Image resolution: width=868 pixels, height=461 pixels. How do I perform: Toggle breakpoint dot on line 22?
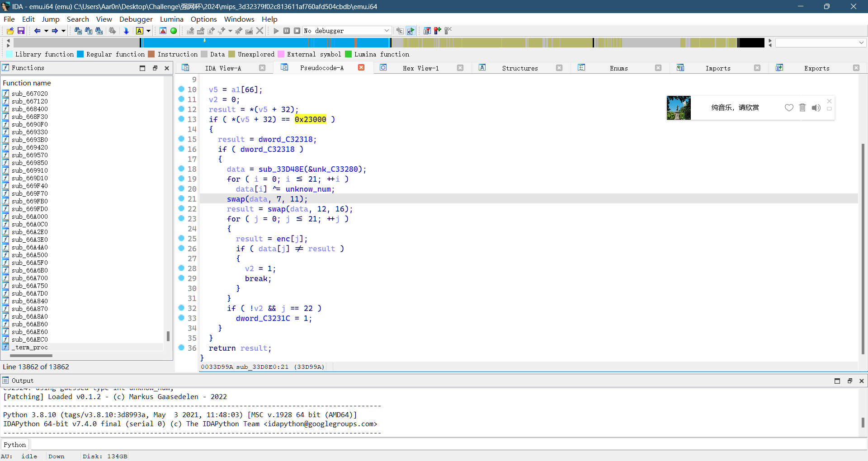click(181, 208)
